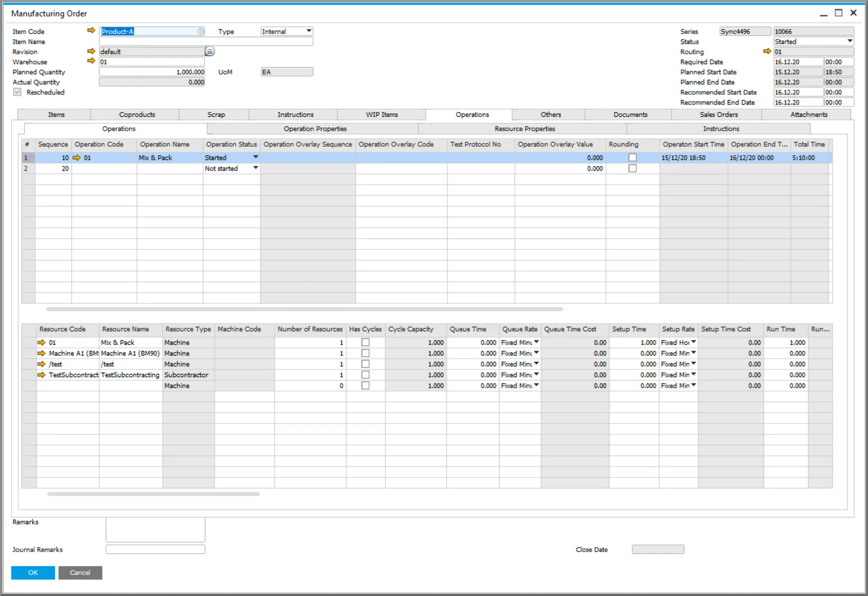Image resolution: width=868 pixels, height=596 pixels.
Task: Click the Cancel button
Action: tap(80, 573)
